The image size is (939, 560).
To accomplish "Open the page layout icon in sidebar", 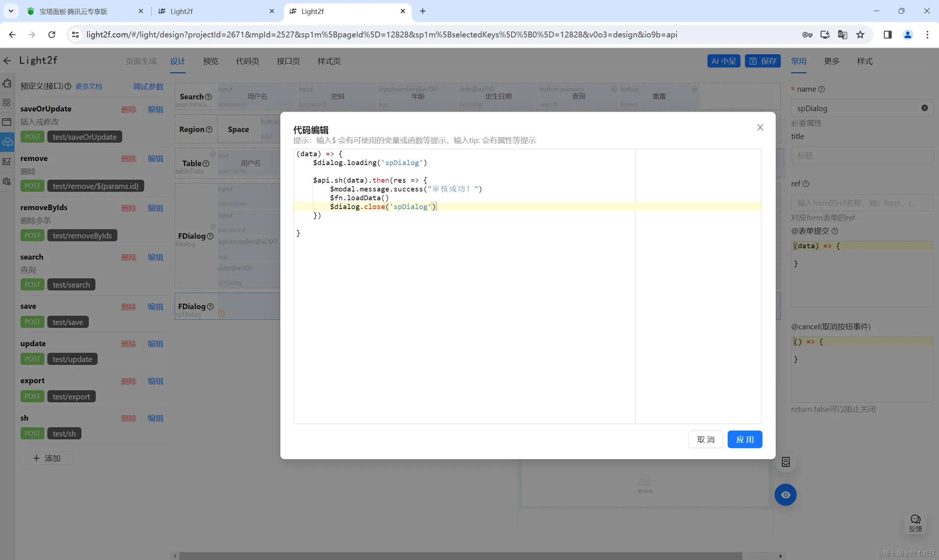I will (7, 122).
